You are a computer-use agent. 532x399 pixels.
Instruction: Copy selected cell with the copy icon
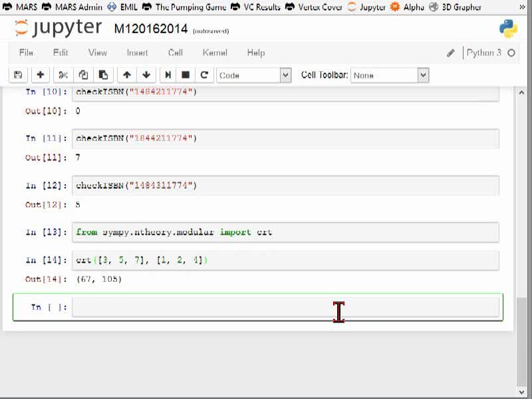(x=83, y=75)
